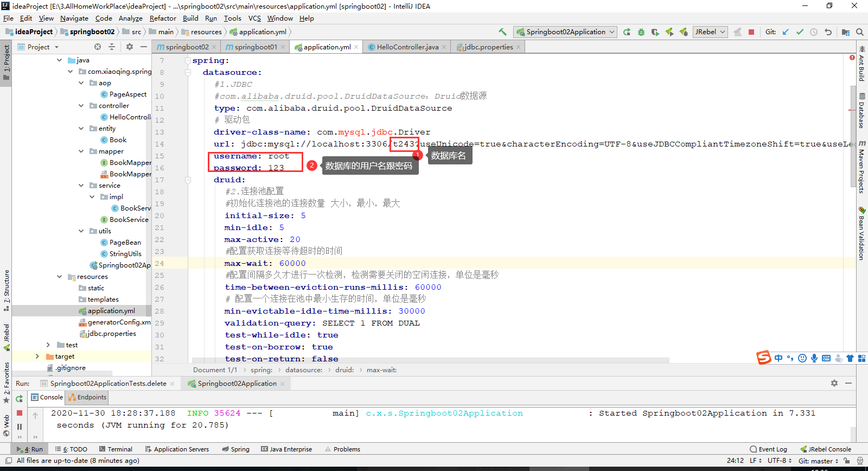The image size is (868, 471).
Task: Click the max-wait value 60000 in editor
Action: pos(292,263)
